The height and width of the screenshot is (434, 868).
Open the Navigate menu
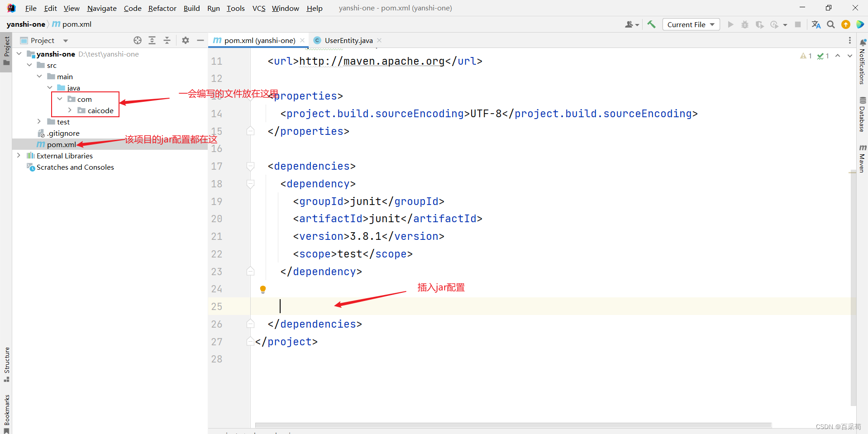pos(102,8)
